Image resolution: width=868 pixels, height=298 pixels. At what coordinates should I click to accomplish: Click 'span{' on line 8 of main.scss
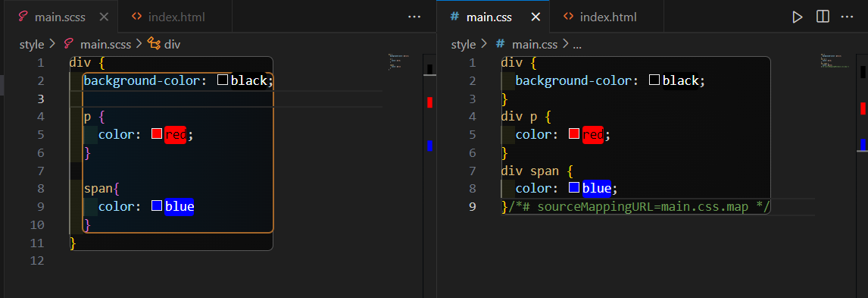[101, 189]
